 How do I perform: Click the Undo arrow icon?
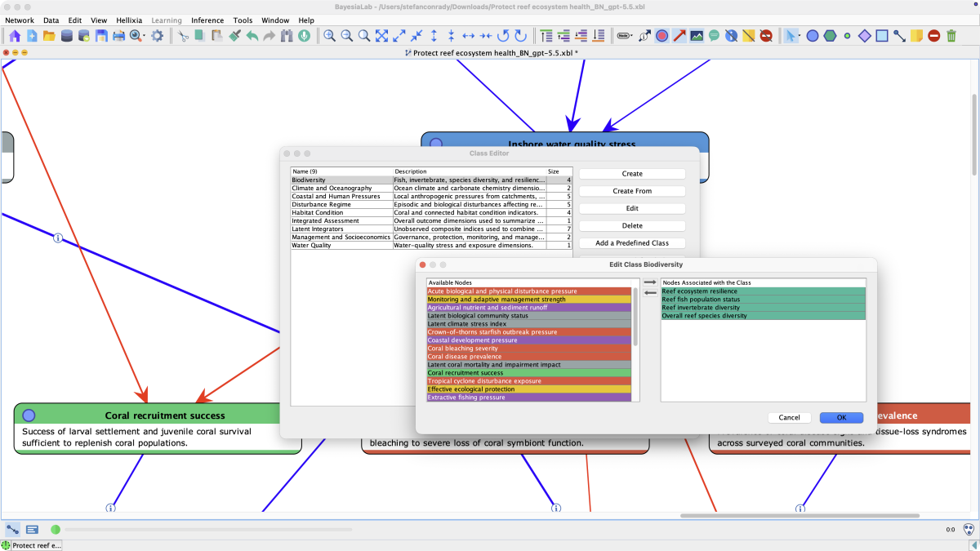point(252,36)
